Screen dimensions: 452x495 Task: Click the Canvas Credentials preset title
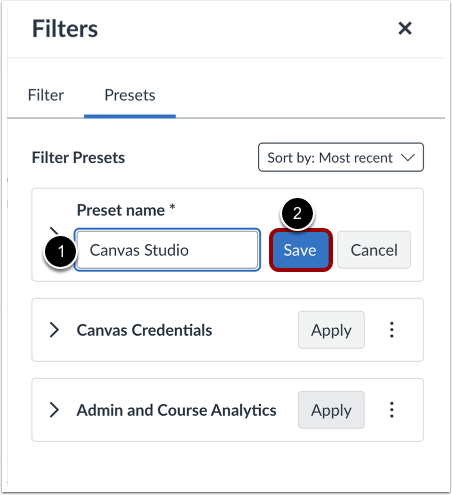click(144, 330)
